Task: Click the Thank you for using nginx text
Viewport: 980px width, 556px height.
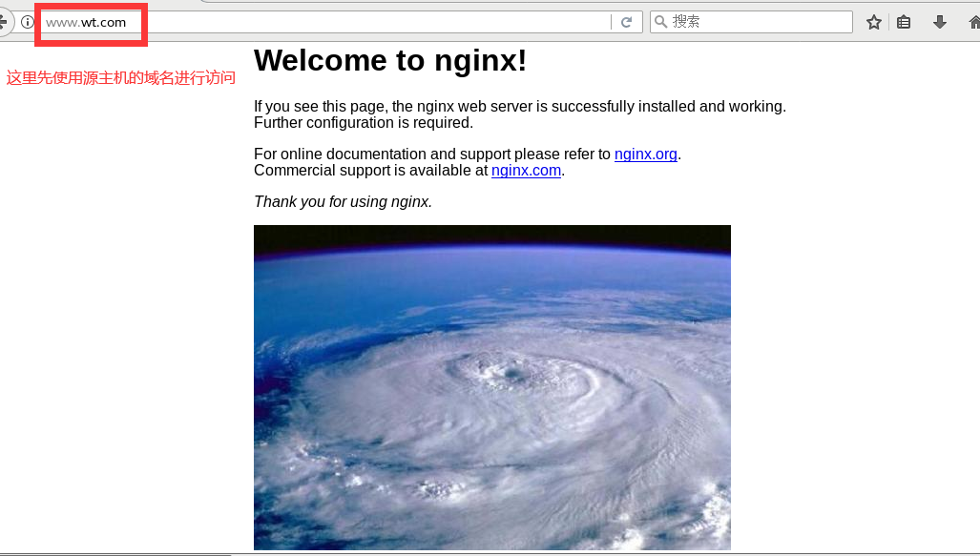Action: [343, 202]
